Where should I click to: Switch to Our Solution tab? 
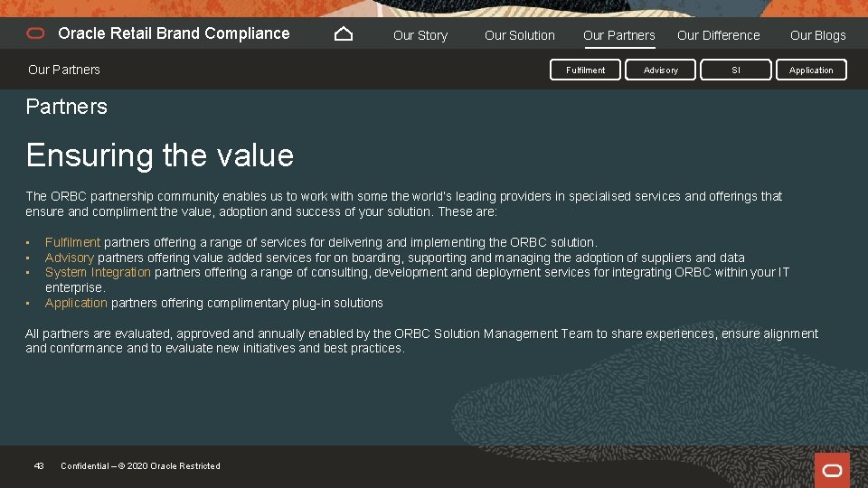point(519,35)
